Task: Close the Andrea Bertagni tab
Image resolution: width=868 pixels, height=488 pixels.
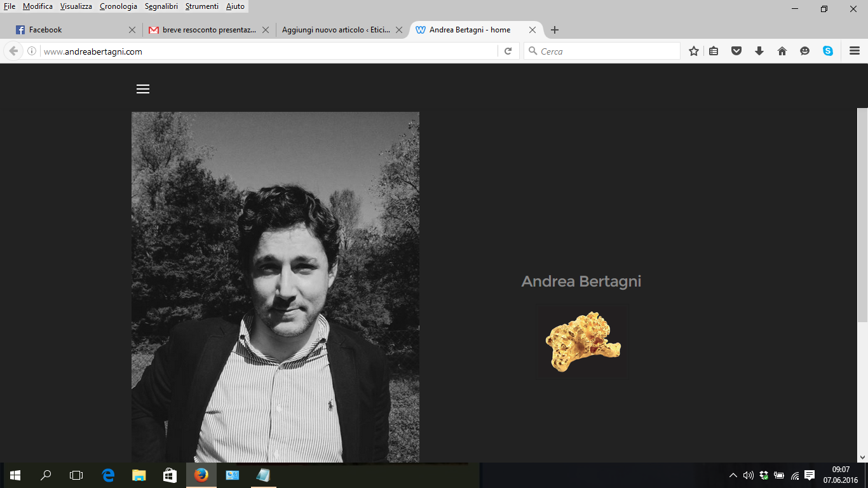Action: [x=532, y=30]
